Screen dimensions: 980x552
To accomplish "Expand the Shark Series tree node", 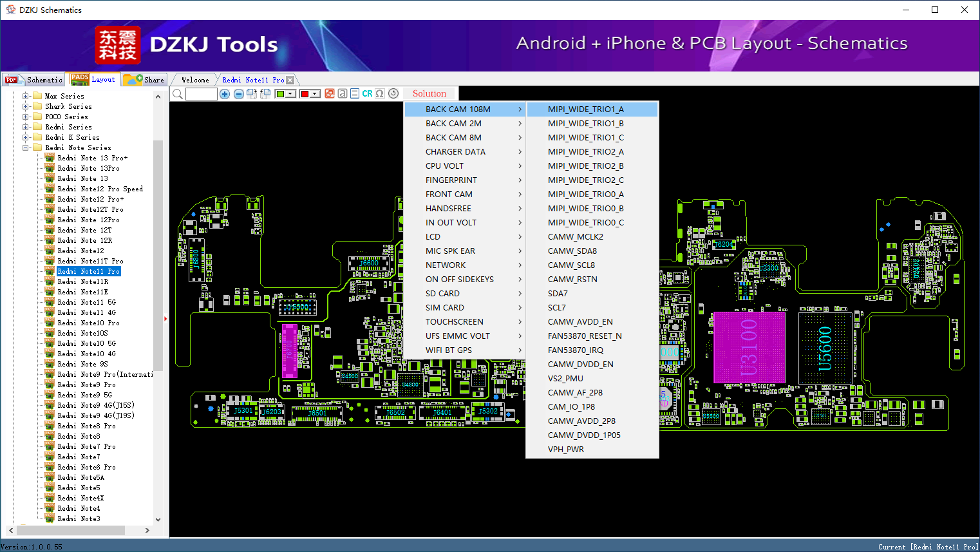I will 26,106.
